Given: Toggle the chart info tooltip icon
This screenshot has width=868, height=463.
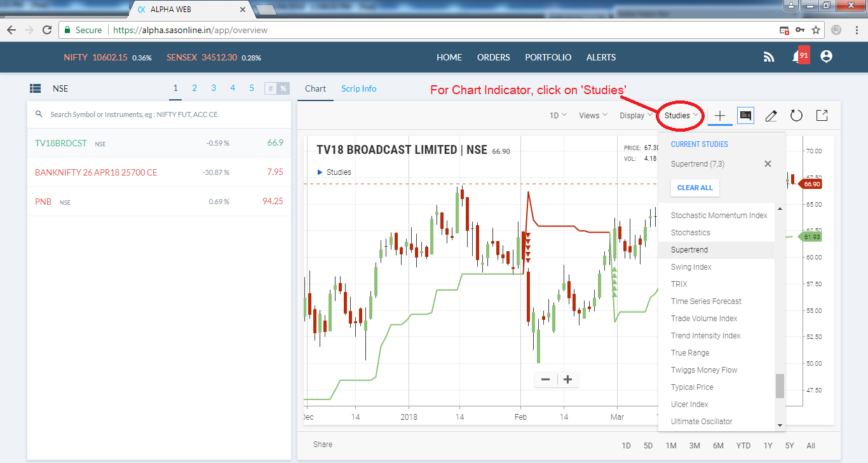Looking at the screenshot, I should [746, 116].
